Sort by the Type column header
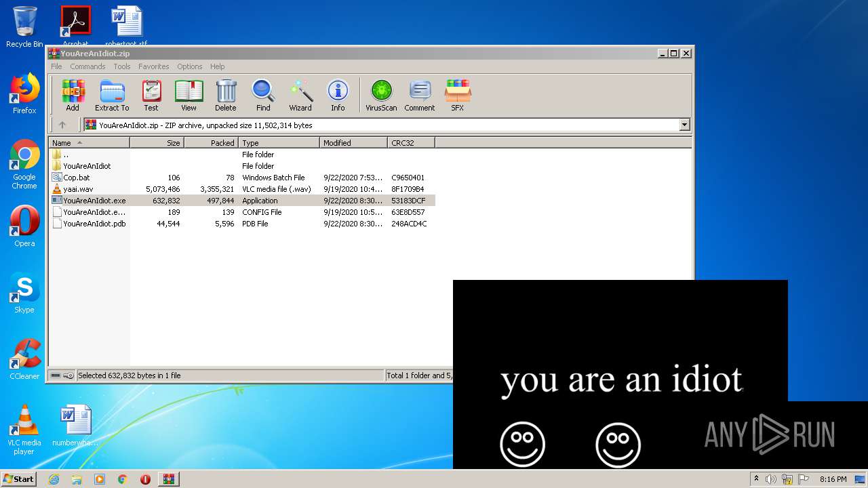868x488 pixels. (x=279, y=143)
